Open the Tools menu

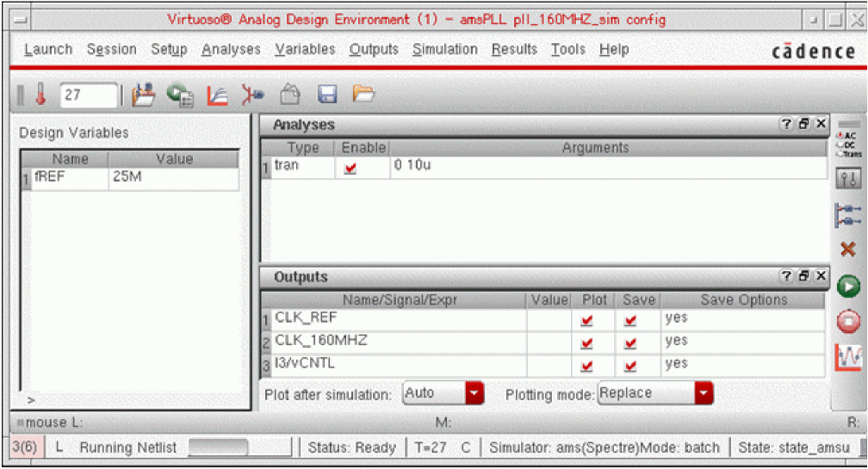[x=568, y=49]
